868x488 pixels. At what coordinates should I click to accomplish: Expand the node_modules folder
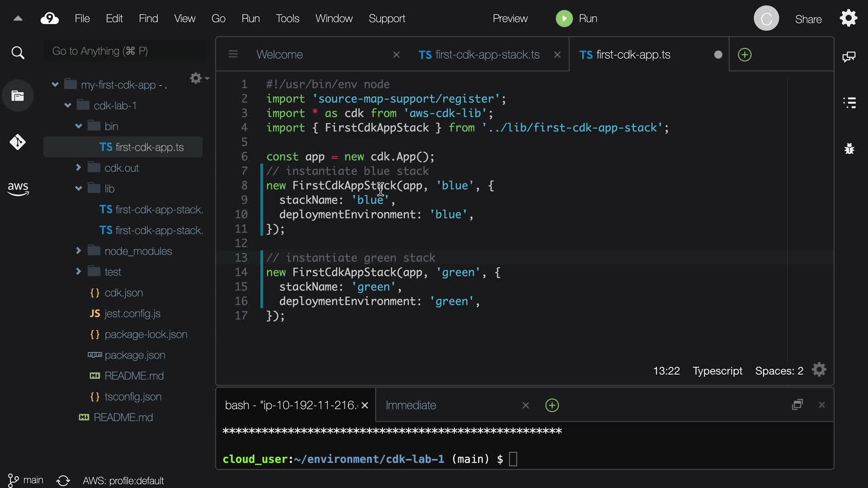pyautogui.click(x=78, y=251)
